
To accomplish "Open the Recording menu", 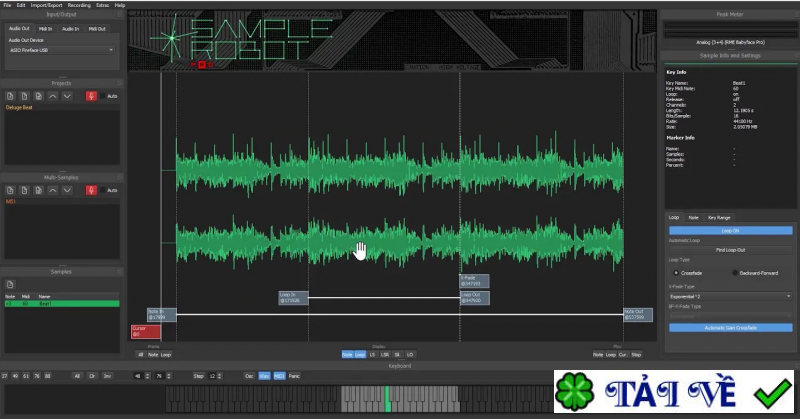I will click(79, 5).
